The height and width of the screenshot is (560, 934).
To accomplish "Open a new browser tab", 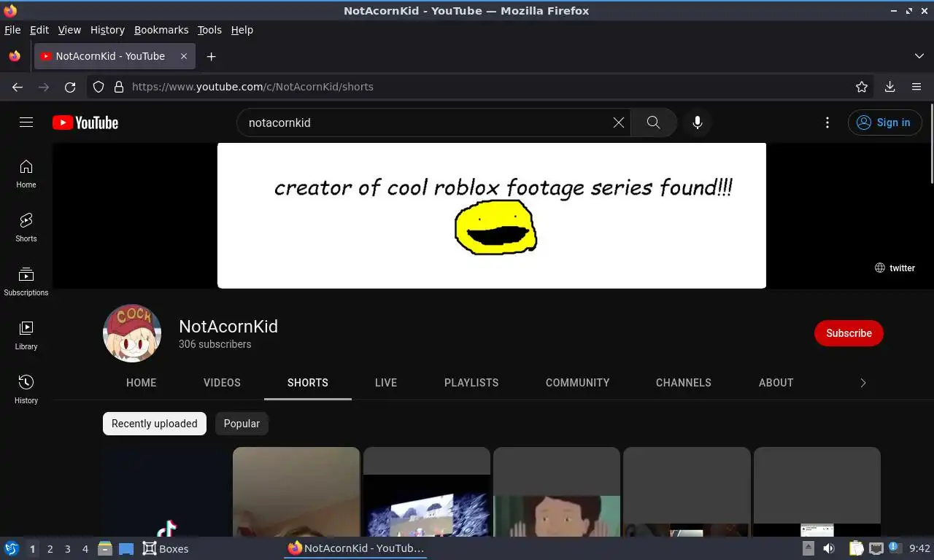I will 211,56.
